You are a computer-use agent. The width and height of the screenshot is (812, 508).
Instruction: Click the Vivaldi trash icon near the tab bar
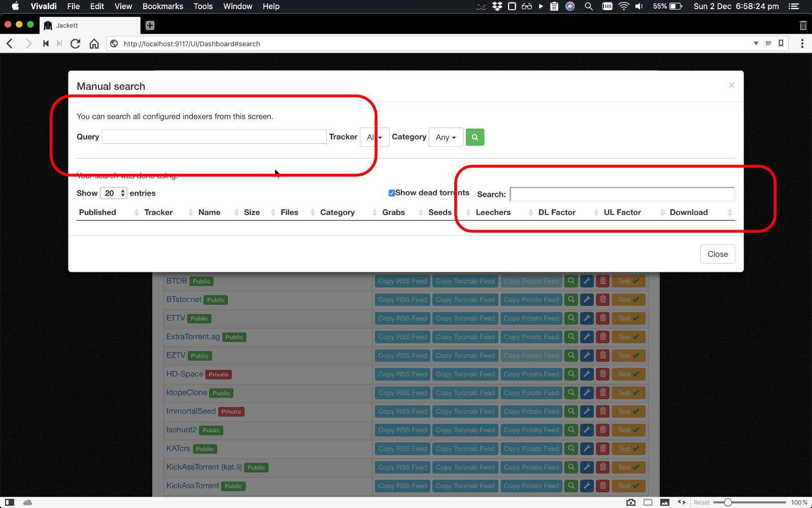[x=803, y=24]
